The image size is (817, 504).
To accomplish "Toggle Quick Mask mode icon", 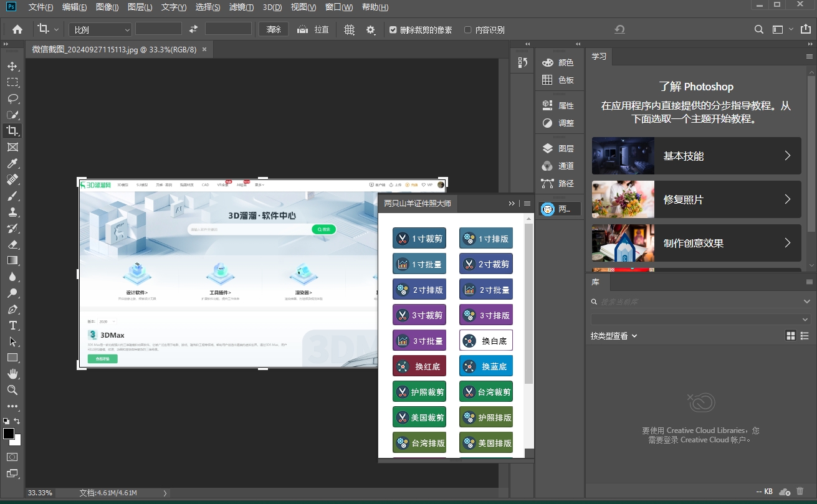I will (12, 457).
